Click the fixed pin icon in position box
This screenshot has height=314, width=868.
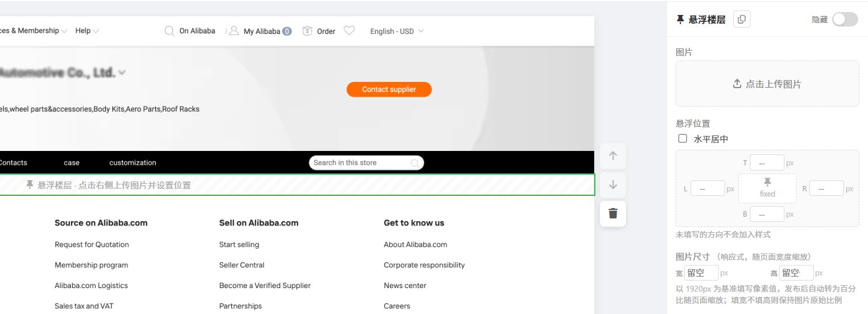tap(767, 182)
